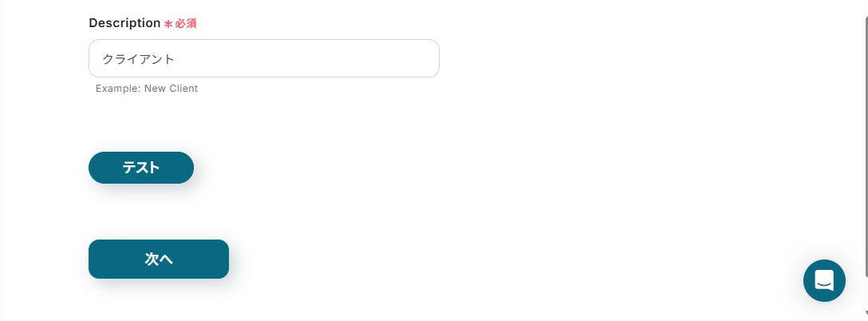868x321 pixels.
Task: Launch the round teal messenger bubble
Action: (824, 280)
